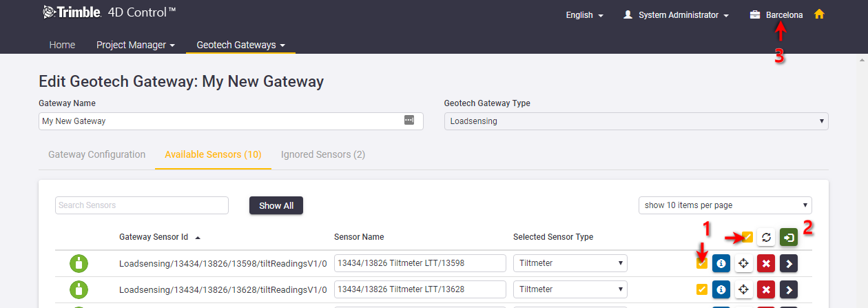The height and width of the screenshot is (308, 868).
Task: Go to the Home menu item
Action: coord(62,45)
